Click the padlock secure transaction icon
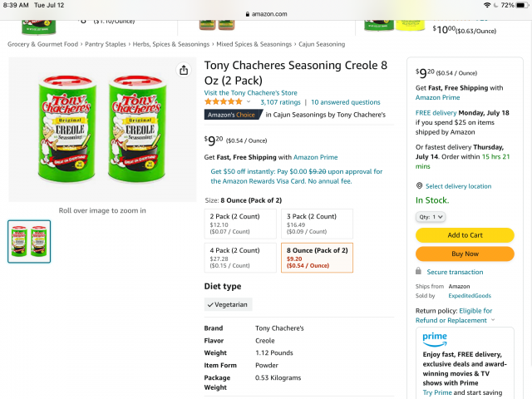This screenshot has height=399, width=532. pos(418,271)
